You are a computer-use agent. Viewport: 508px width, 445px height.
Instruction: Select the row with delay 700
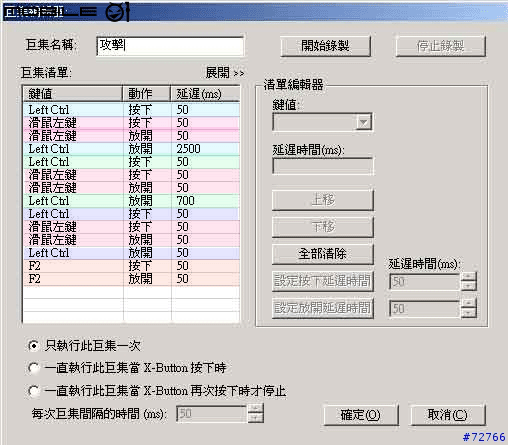[132, 201]
